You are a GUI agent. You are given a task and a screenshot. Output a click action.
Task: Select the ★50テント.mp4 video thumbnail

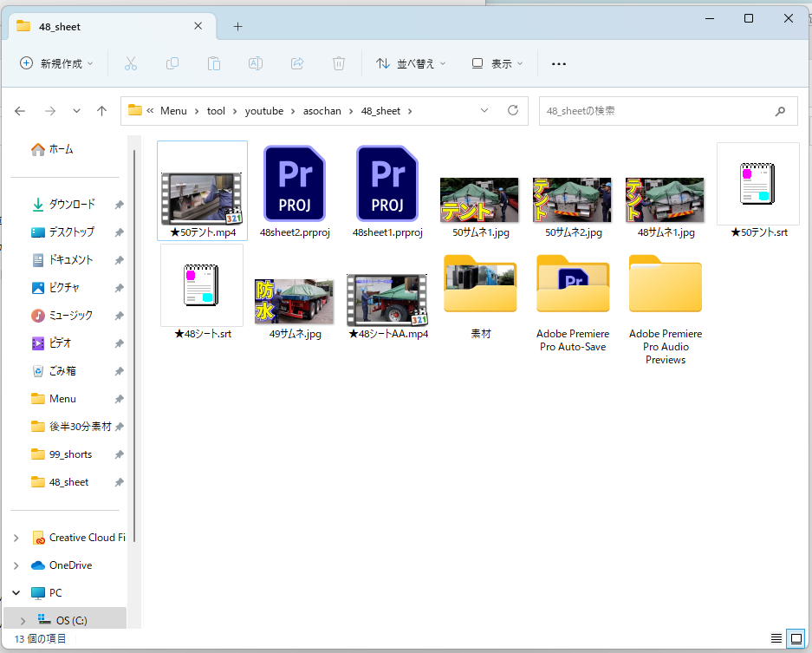202,198
